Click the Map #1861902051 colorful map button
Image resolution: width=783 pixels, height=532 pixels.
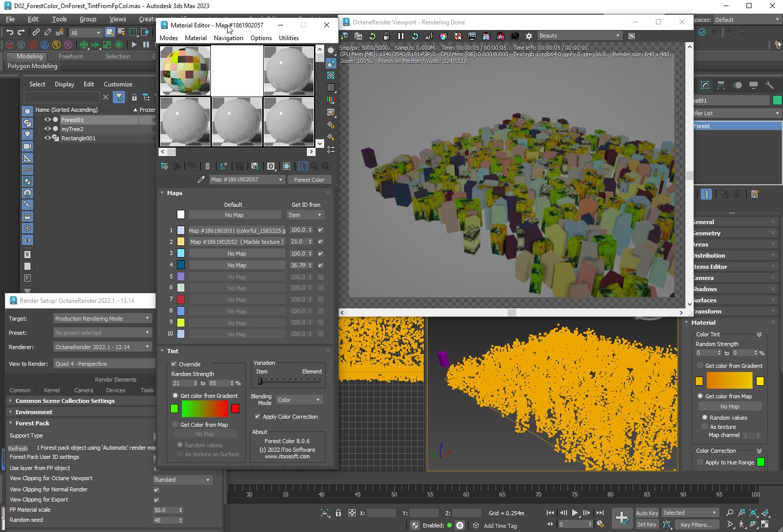pyautogui.click(x=236, y=230)
